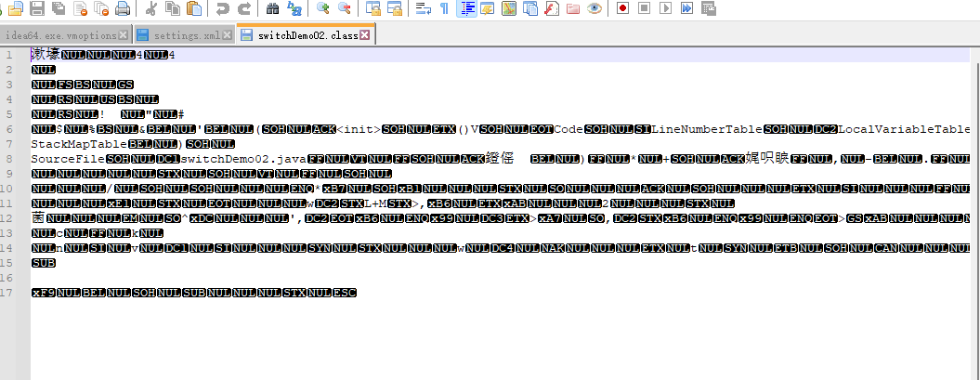The height and width of the screenshot is (380, 980).
Task: Click line number 17 in the margin
Action: (7, 293)
